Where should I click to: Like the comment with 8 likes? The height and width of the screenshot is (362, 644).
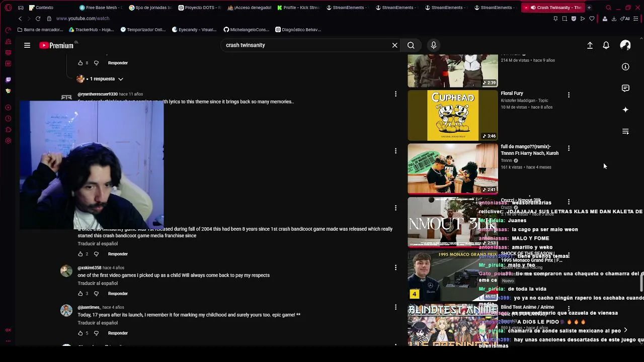(80, 63)
